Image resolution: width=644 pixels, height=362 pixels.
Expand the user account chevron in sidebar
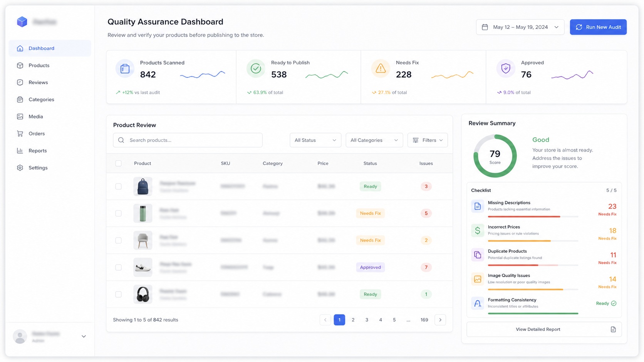(x=84, y=336)
